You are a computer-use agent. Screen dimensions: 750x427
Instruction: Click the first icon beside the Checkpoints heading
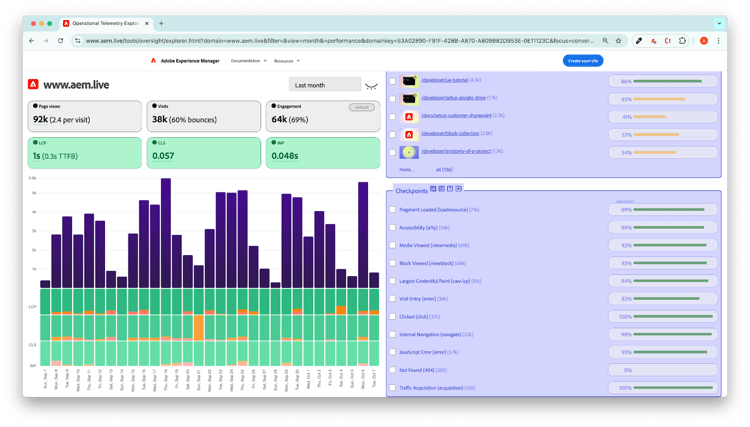432,188
